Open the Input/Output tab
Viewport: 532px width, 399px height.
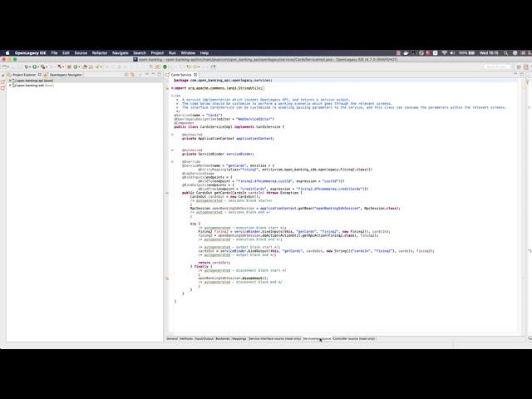[x=204, y=338]
